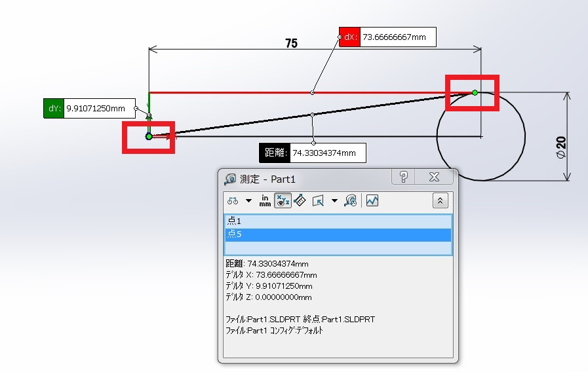The image size is (588, 372).
Task: Click the arc/circle measurement mode icon
Action: [233, 201]
